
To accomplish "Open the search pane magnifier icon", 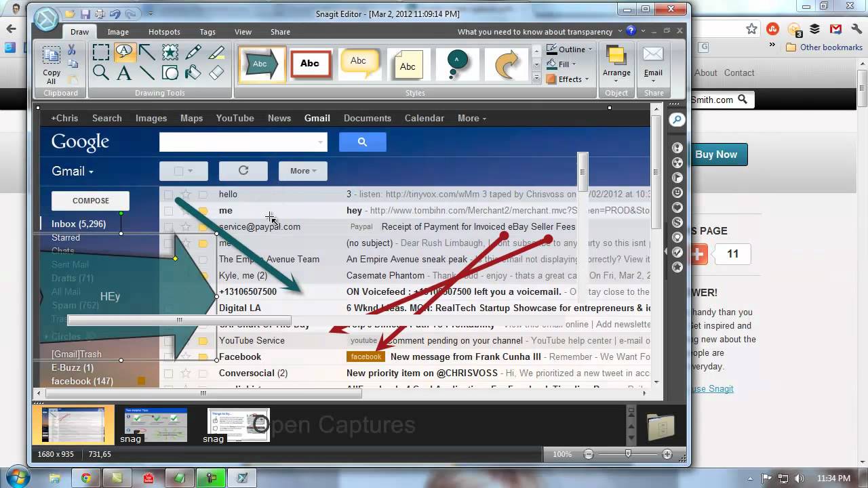I will (677, 120).
